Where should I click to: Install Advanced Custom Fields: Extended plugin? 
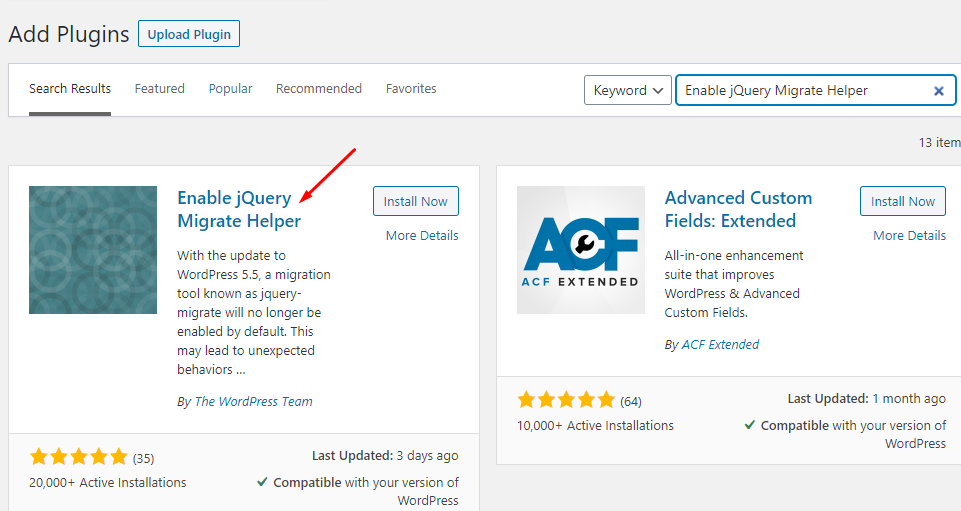click(903, 201)
